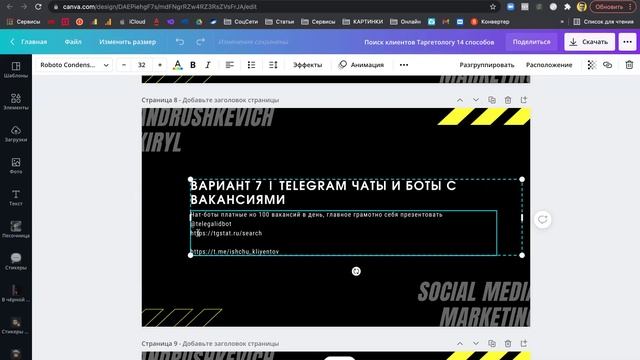Click the undo arrow
Image resolution: width=640 pixels, height=360 pixels.
(x=180, y=42)
